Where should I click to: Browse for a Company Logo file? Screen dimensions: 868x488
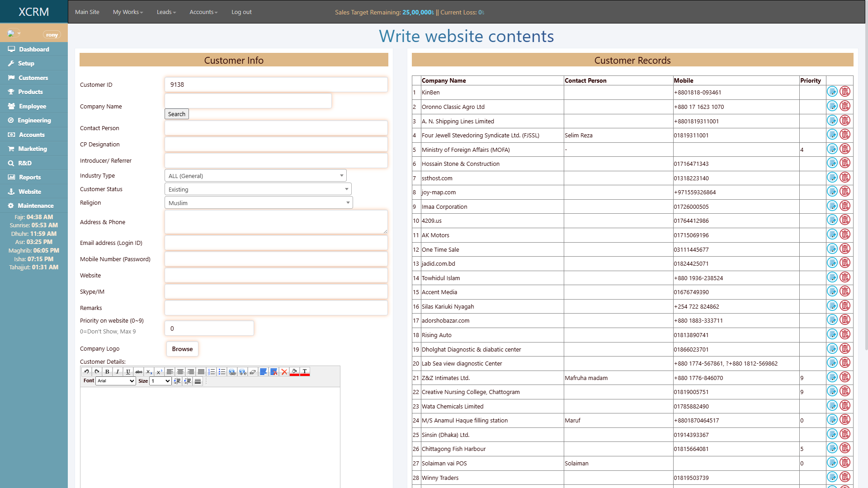click(x=182, y=349)
